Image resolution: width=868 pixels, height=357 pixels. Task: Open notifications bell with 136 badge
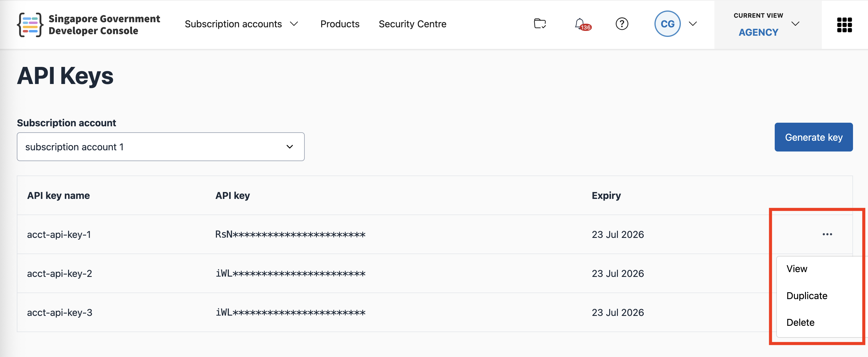coord(582,24)
